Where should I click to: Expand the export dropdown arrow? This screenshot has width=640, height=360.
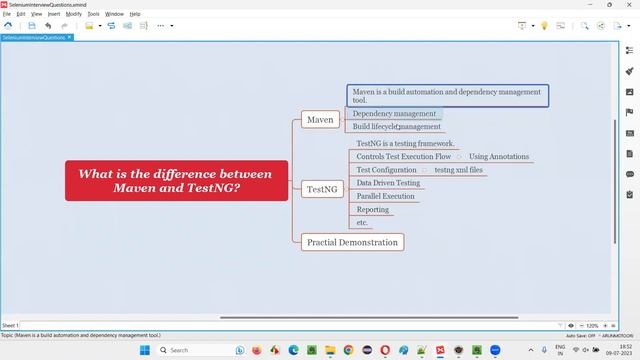[629, 26]
